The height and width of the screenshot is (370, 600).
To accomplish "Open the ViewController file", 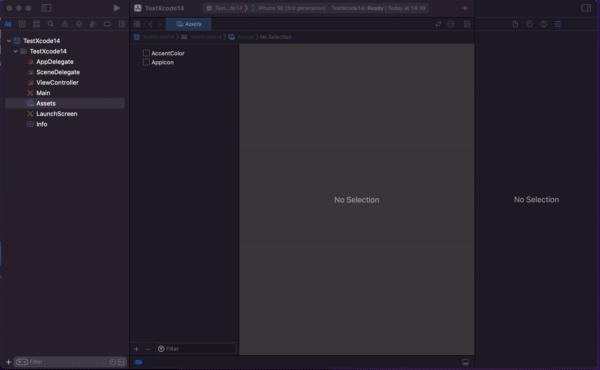I will 57,82.
